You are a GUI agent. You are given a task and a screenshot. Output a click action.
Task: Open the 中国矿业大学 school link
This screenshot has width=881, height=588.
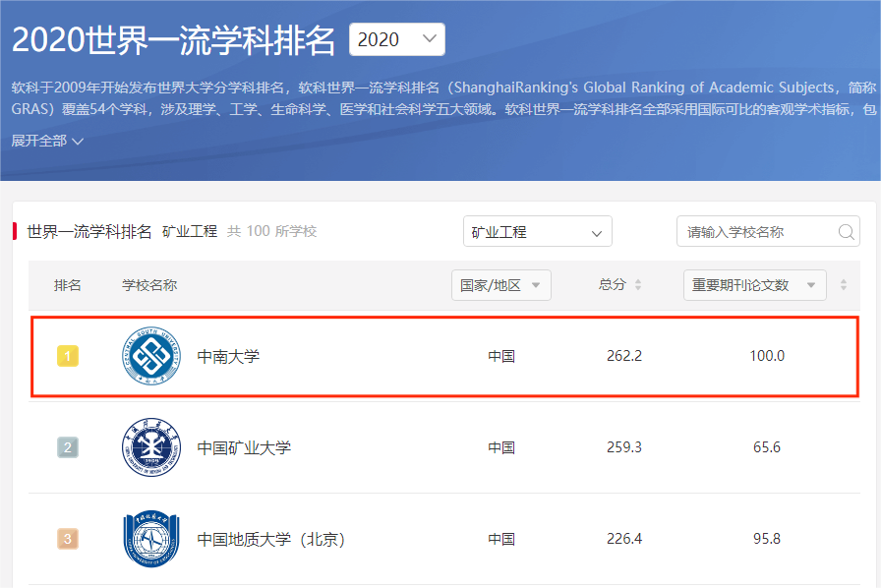click(244, 448)
